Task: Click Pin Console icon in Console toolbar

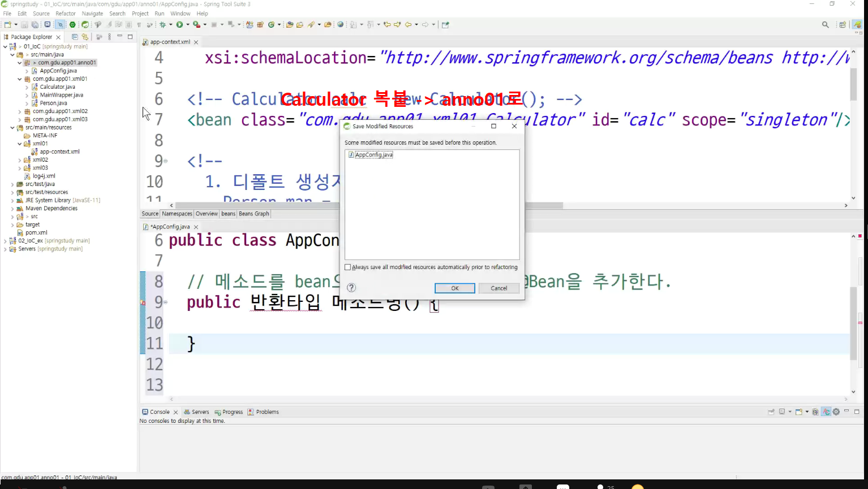Action: 771,412
